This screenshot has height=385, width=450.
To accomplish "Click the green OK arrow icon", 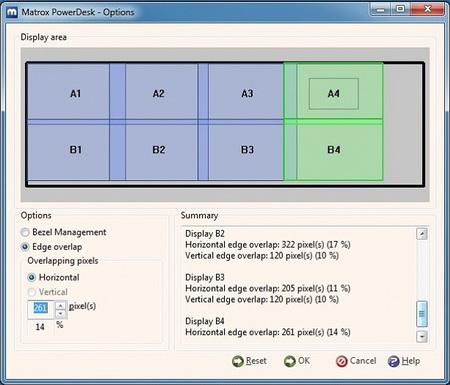I will [290, 361].
